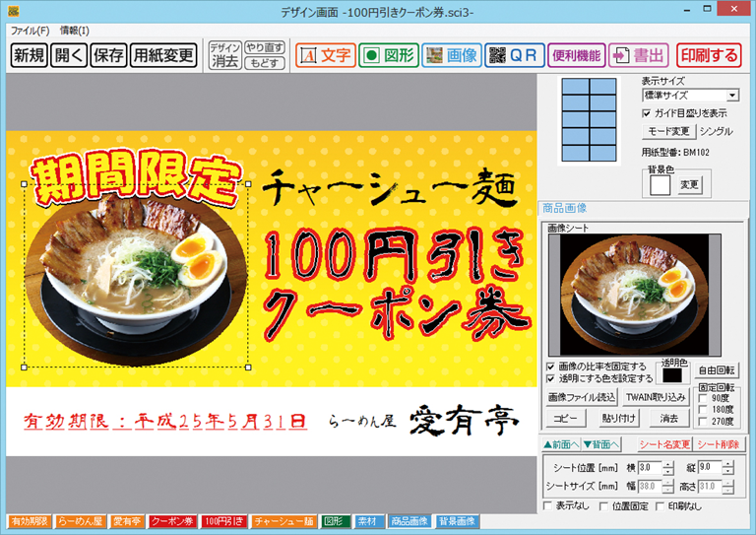Click the 書出 export button
The width and height of the screenshot is (756, 535).
(x=639, y=55)
